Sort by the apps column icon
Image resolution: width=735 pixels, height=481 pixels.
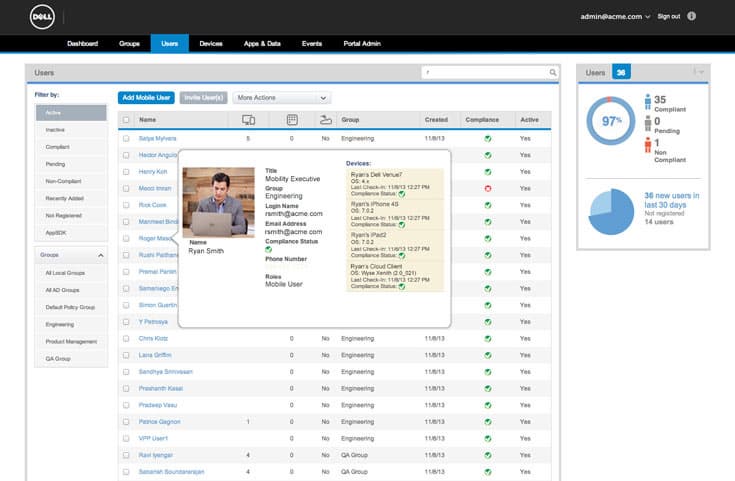point(292,119)
